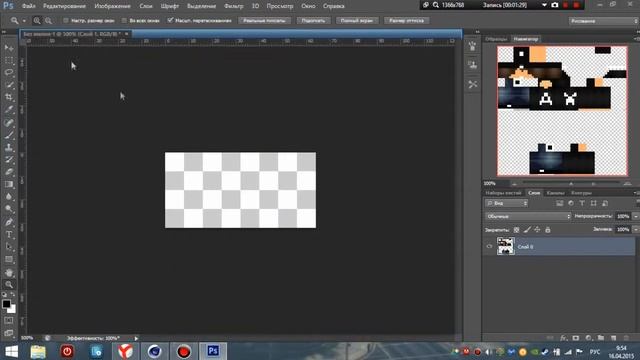Image resolution: width=640 pixels, height=360 pixels.
Task: Toggle lock all padlock icon
Action: click(548, 230)
